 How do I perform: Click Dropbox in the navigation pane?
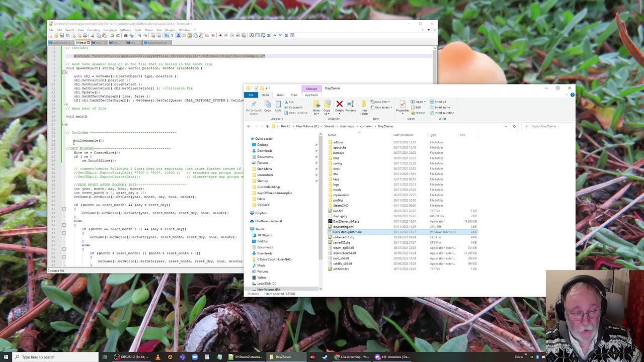click(261, 213)
